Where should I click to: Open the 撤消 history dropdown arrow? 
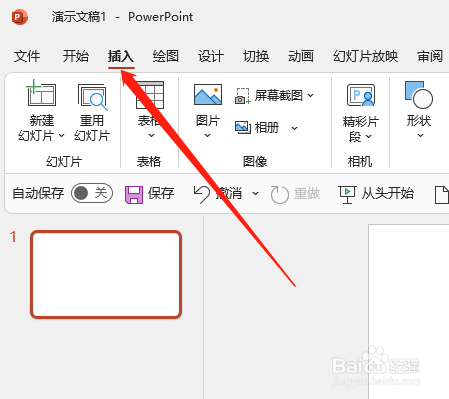pyautogui.click(x=255, y=194)
